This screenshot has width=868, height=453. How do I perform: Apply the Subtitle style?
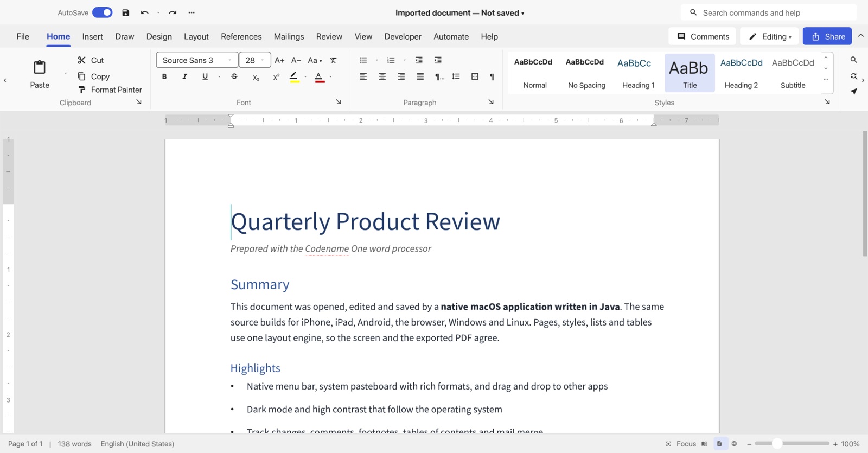[x=793, y=73]
